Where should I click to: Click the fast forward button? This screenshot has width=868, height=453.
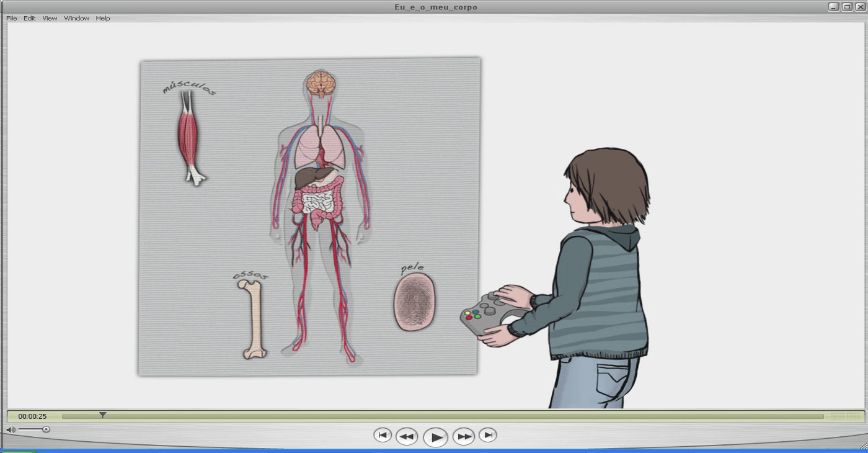click(464, 436)
